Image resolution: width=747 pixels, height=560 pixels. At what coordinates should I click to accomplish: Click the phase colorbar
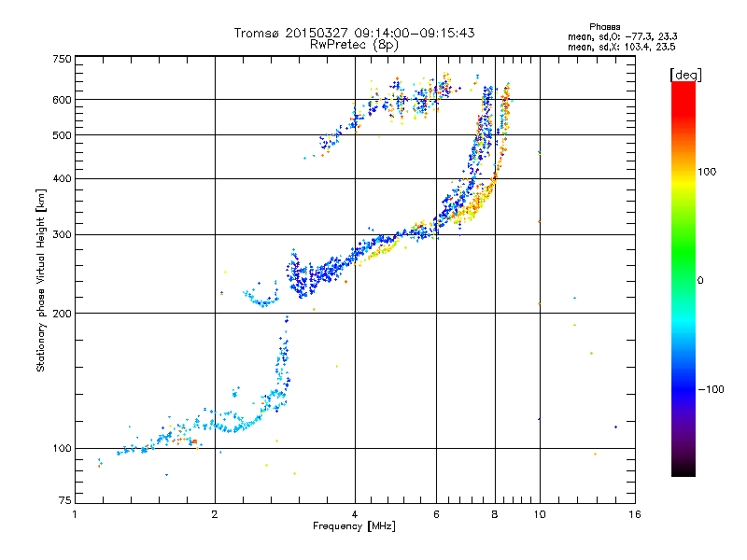point(684,279)
